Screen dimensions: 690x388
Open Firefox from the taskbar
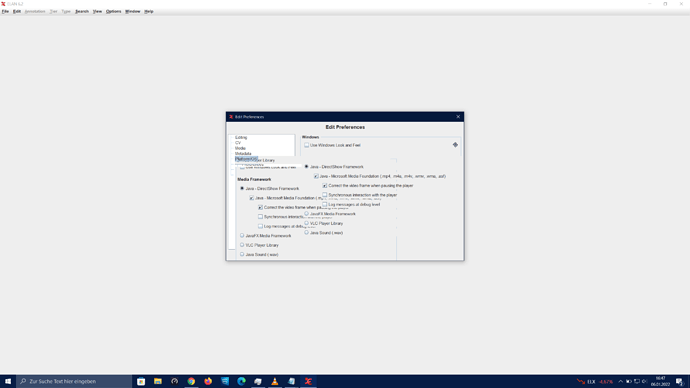[208, 381]
